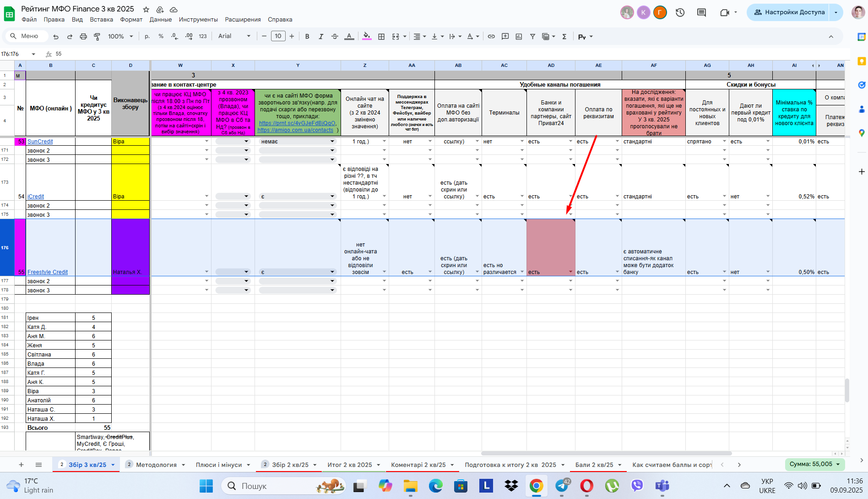Star this spreadsheet document
The height and width of the screenshot is (499, 868).
tap(146, 10)
